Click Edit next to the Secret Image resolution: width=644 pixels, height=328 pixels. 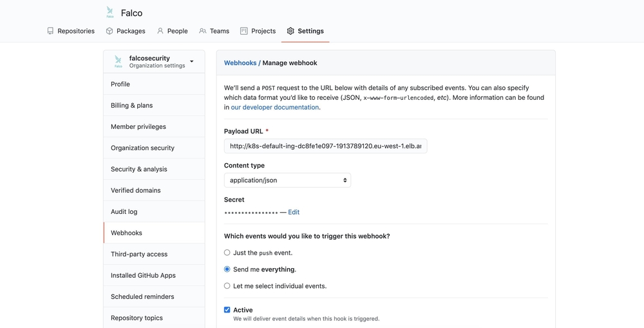click(294, 212)
